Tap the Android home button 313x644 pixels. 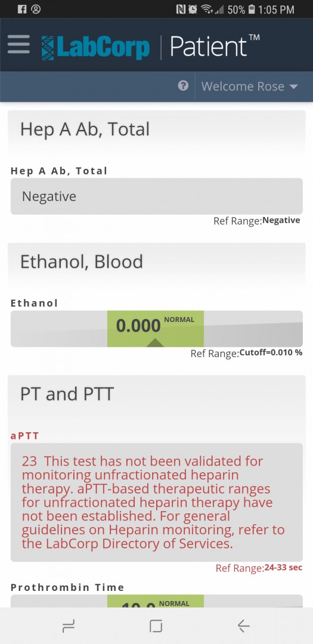(156, 626)
